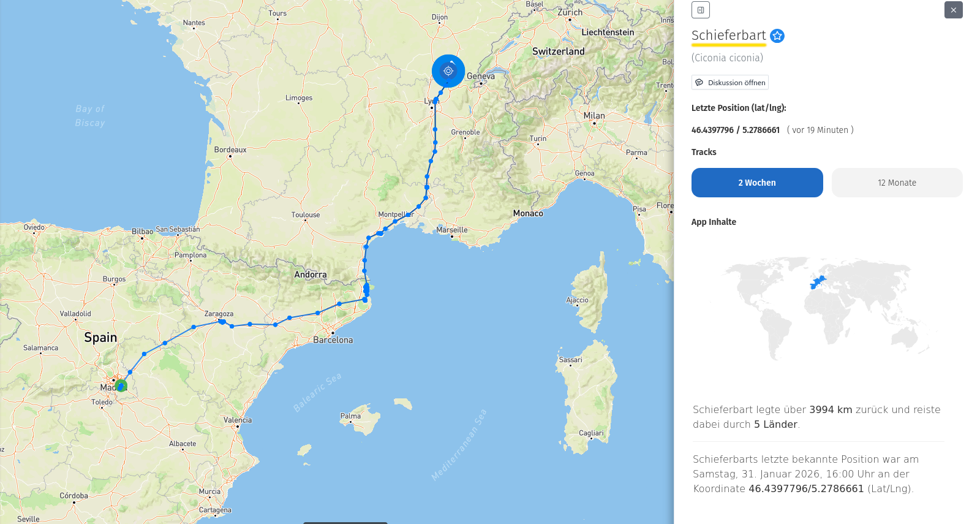Image resolution: width=980 pixels, height=524 pixels.
Task: Click the blue highlighted region on world thumbnail
Action: click(x=818, y=283)
